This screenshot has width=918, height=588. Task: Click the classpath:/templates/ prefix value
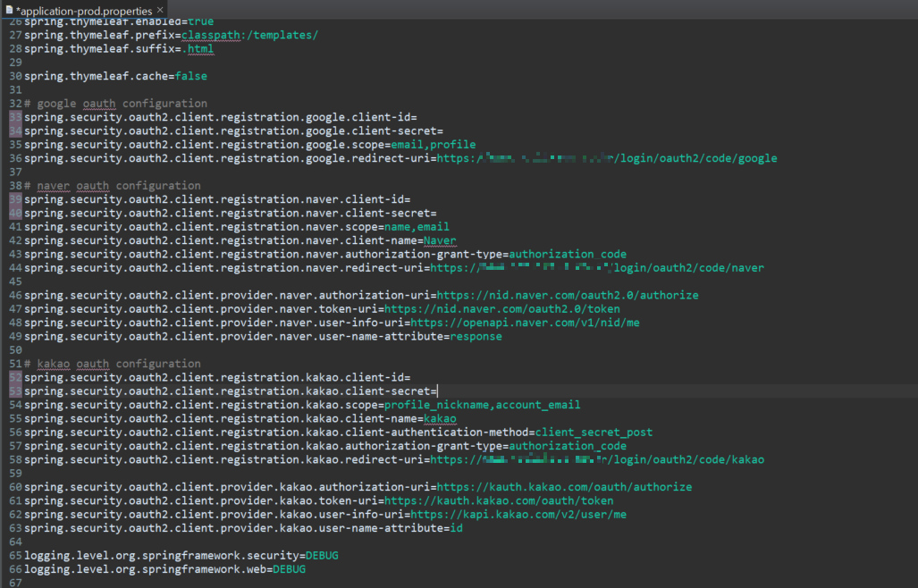pyautogui.click(x=250, y=35)
